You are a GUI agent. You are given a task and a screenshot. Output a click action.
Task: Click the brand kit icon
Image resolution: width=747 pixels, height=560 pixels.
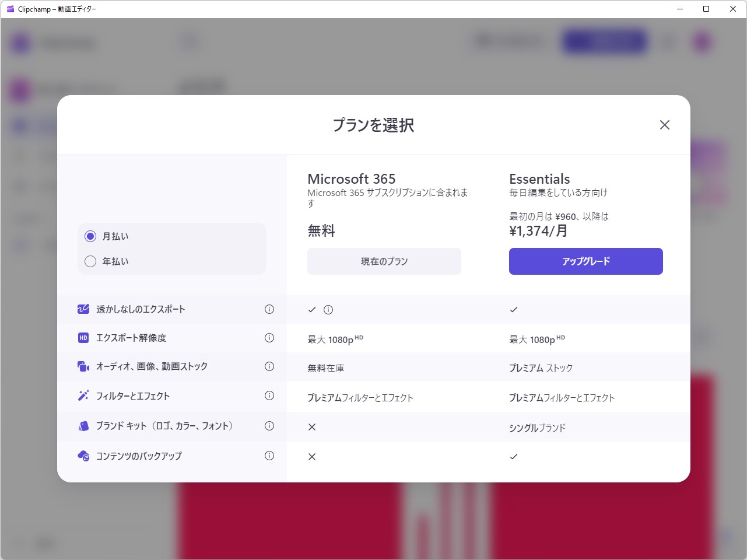pos(82,426)
